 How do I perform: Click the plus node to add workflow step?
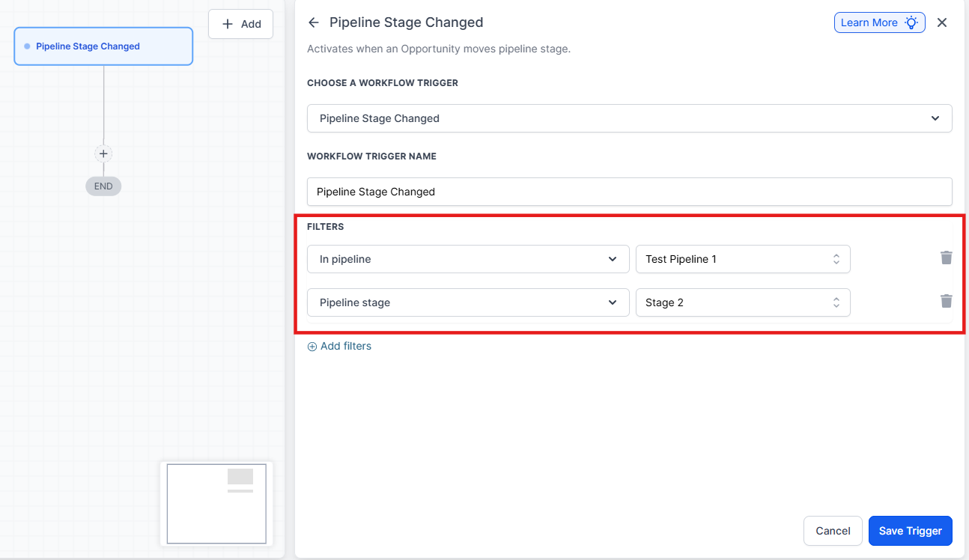click(x=103, y=154)
